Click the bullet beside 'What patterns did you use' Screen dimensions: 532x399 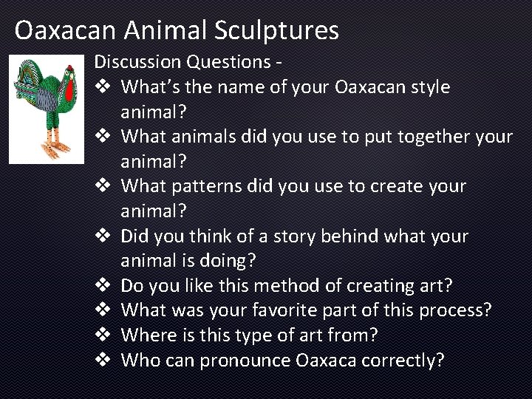click(103, 185)
